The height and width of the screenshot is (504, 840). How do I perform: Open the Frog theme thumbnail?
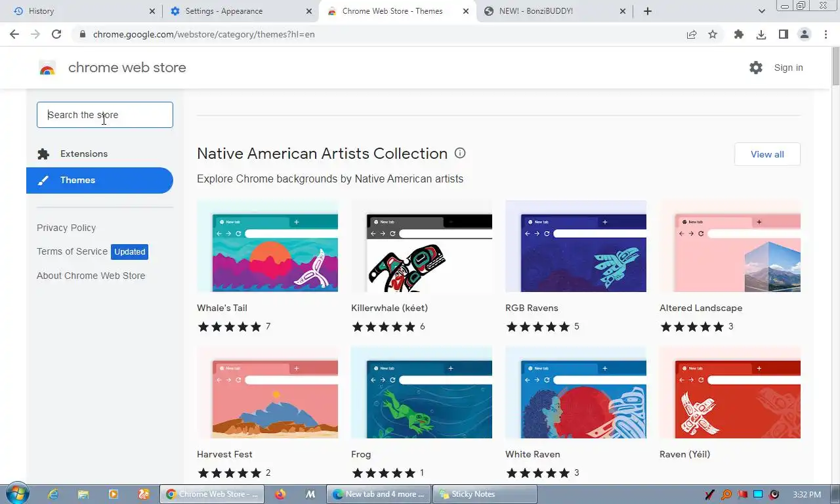[421, 392]
